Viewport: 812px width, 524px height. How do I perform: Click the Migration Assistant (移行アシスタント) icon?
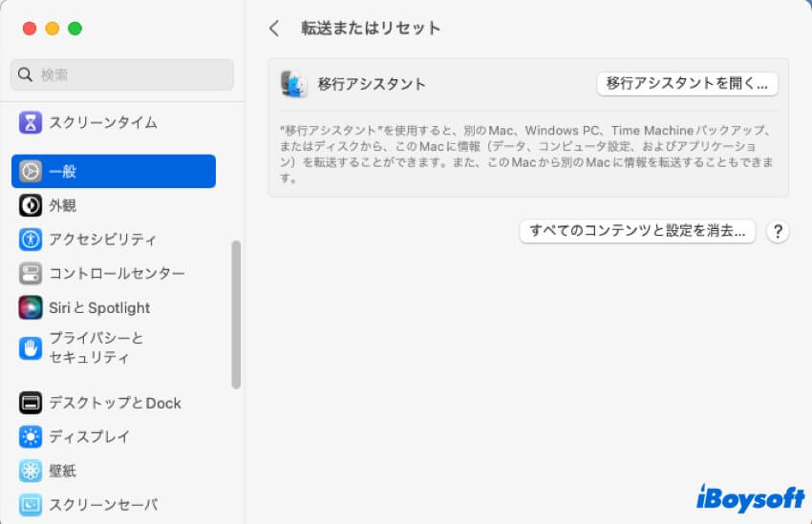[293, 84]
